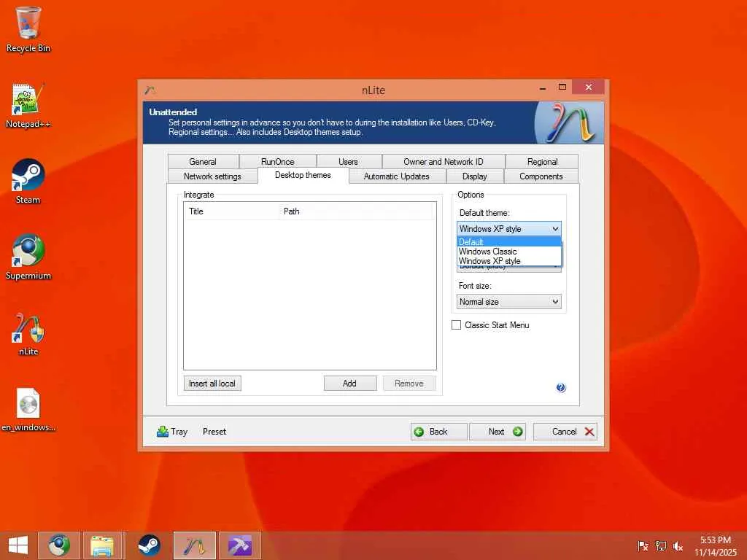Screen dimensions: 747x560
Task: Switch to nLite taskbar button
Action: (x=194, y=545)
